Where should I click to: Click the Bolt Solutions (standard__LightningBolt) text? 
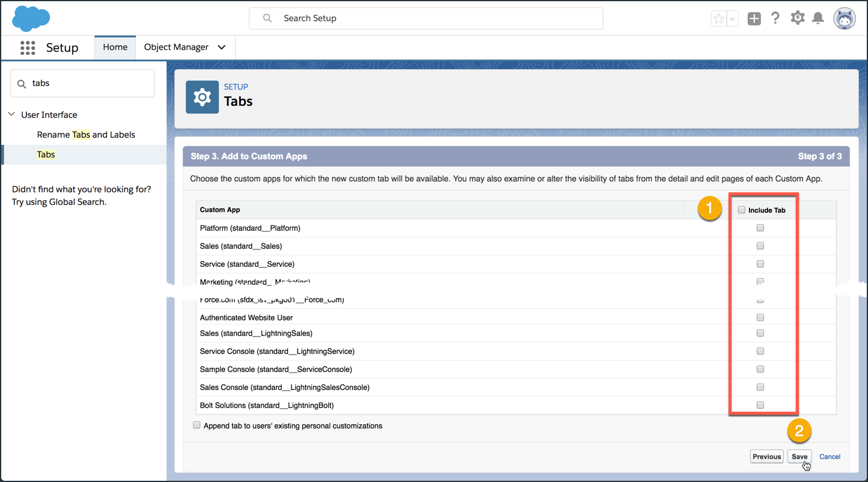pyautogui.click(x=267, y=406)
